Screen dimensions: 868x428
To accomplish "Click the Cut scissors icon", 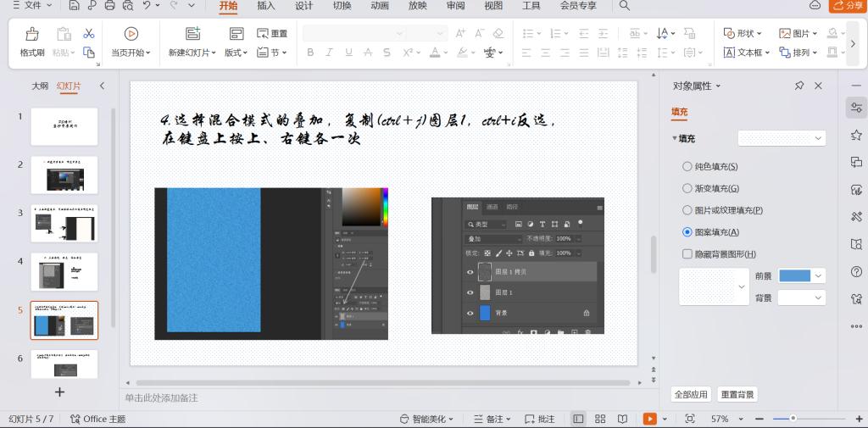I will [88, 33].
